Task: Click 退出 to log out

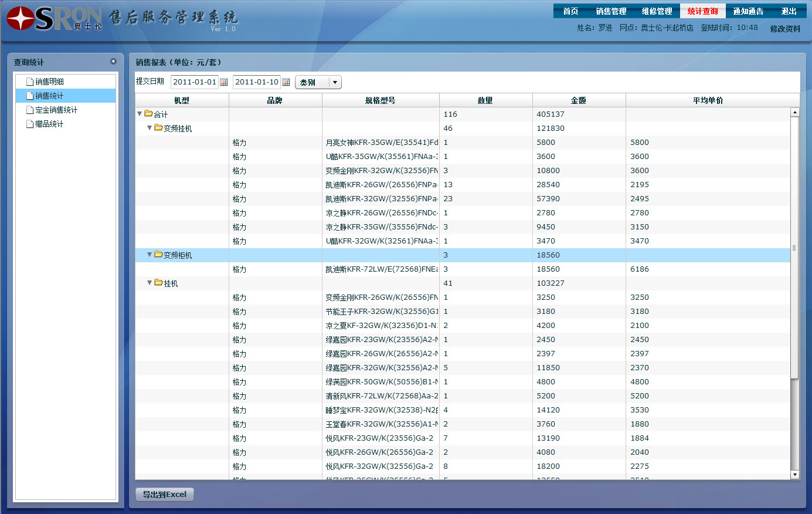Action: [789, 11]
